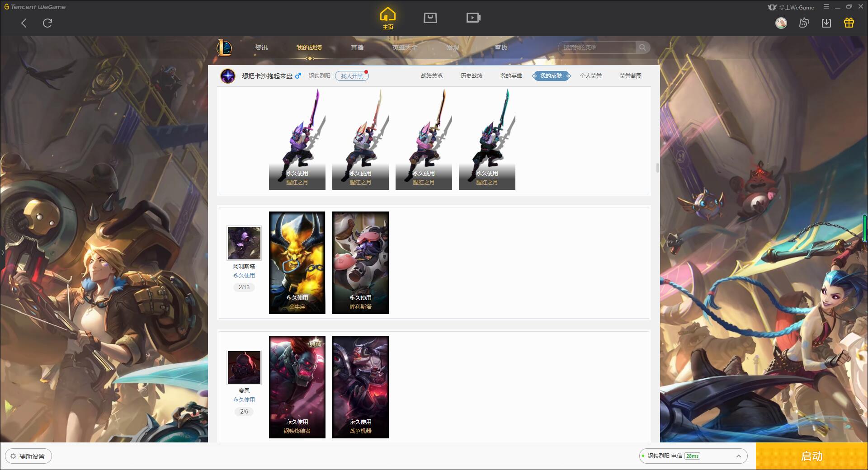Select the 战绩总览 sub-tab

tap(432, 76)
